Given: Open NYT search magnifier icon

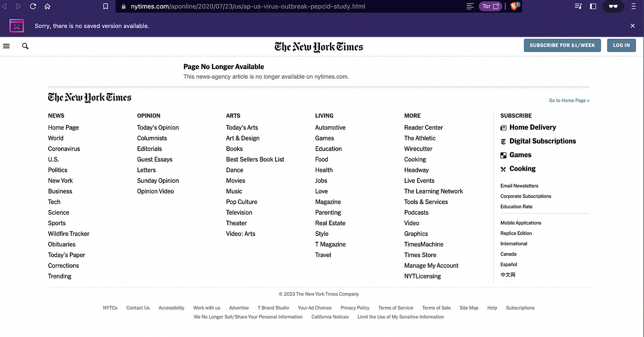Looking at the screenshot, I should [25, 46].
